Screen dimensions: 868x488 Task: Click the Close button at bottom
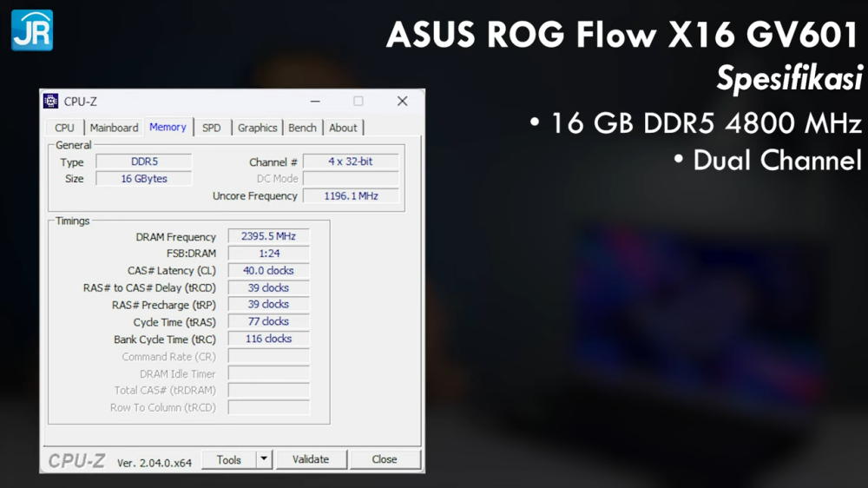385,459
